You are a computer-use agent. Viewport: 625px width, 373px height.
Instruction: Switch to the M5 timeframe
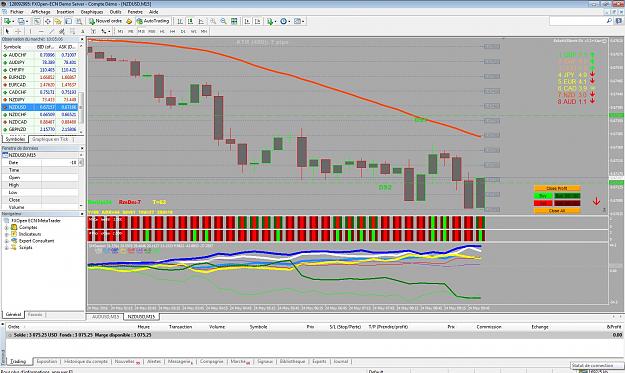(130, 31)
